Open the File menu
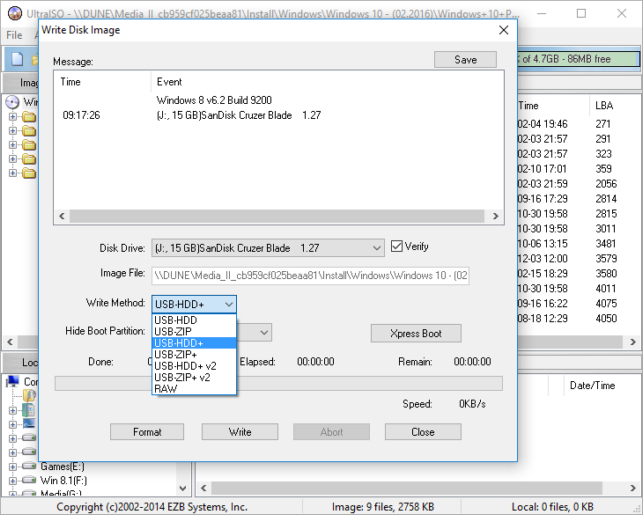This screenshot has width=643, height=515. point(14,35)
